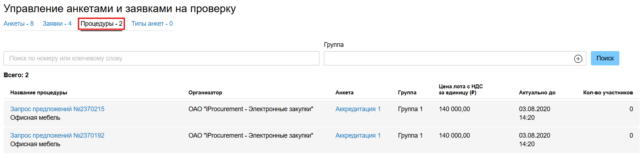Focus the search by number or keyword field
This screenshot has height=158, width=644.
pyautogui.click(x=161, y=58)
